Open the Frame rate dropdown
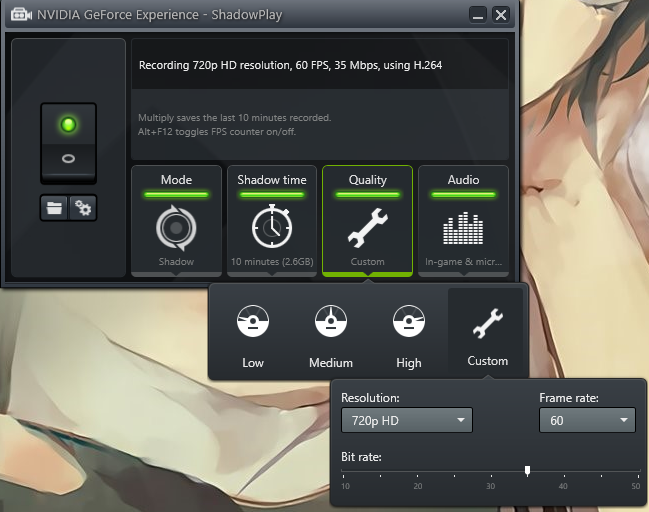Image resolution: width=649 pixels, height=512 pixels. point(587,421)
